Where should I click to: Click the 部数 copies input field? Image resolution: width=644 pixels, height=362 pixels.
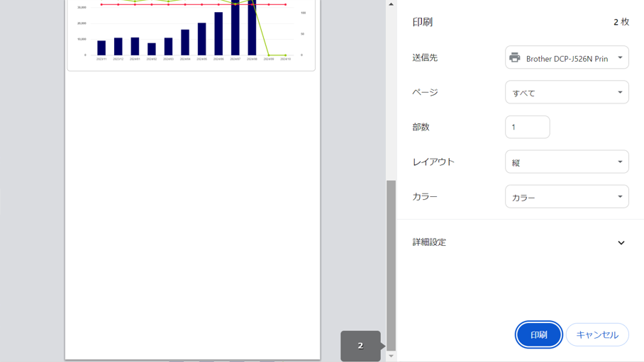click(x=528, y=127)
